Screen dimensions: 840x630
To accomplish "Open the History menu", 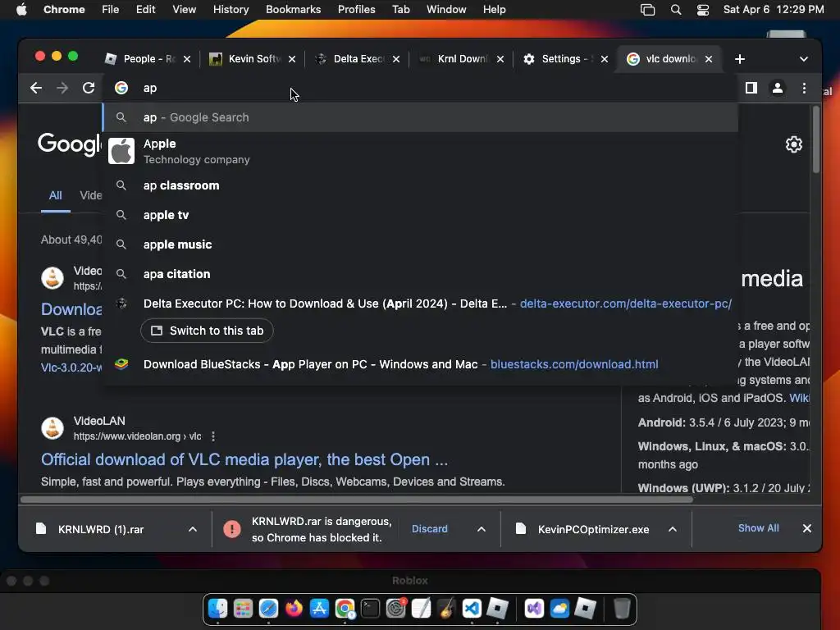I will tap(231, 10).
